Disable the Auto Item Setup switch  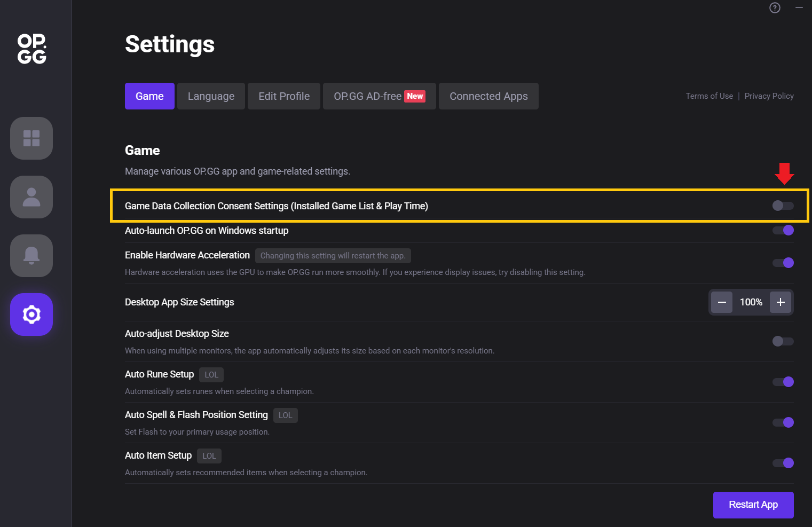(x=783, y=463)
